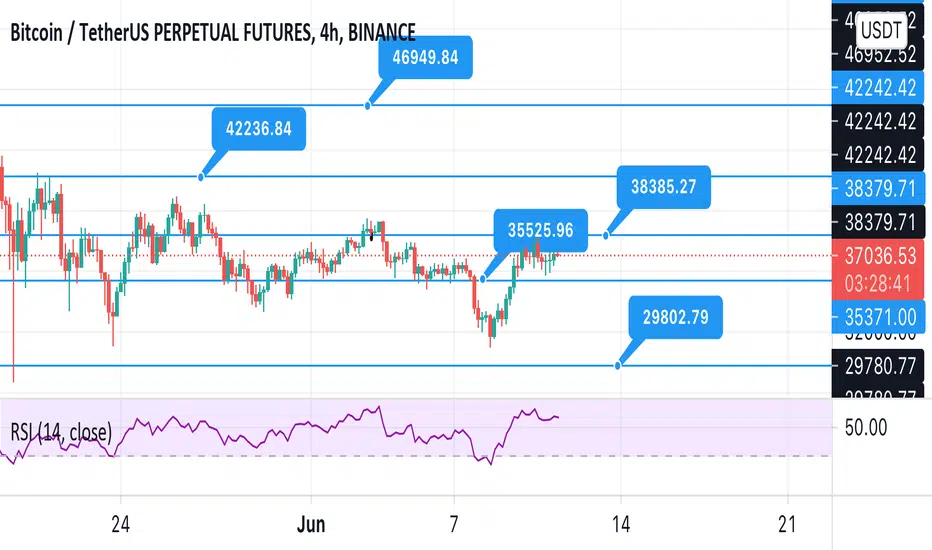Select the blue 42242.42 price axis label
932x550 pixels.
click(x=880, y=87)
